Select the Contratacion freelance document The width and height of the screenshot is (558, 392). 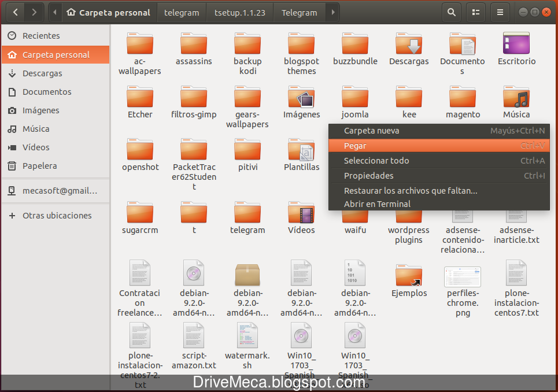(x=140, y=273)
